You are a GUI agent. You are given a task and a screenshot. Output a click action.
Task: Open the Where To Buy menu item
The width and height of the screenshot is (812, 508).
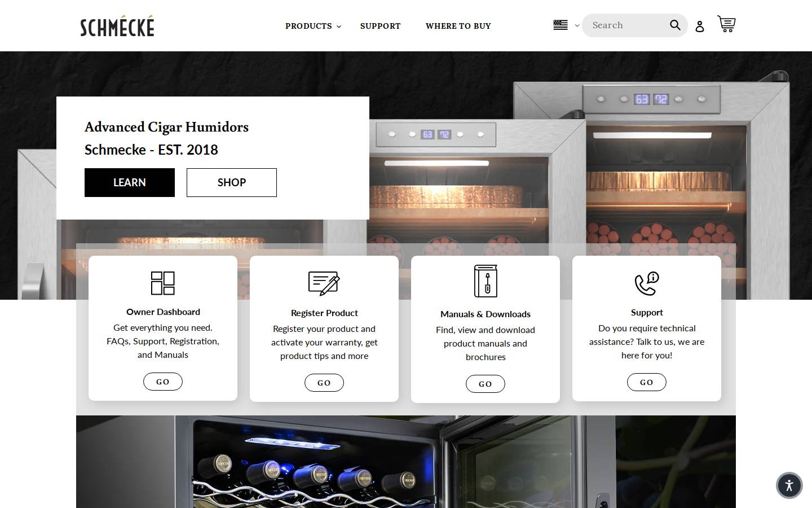(458, 26)
